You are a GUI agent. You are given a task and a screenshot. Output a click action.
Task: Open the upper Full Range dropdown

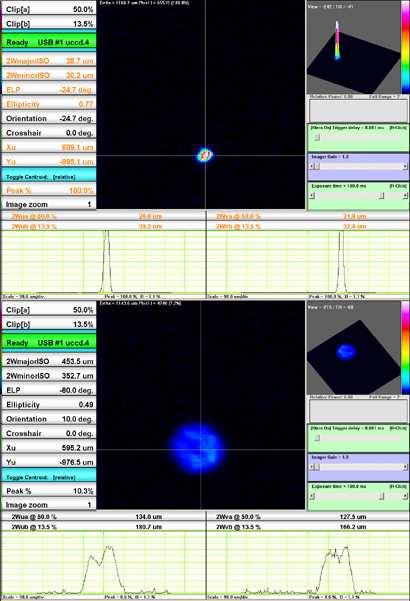pyautogui.click(x=384, y=97)
